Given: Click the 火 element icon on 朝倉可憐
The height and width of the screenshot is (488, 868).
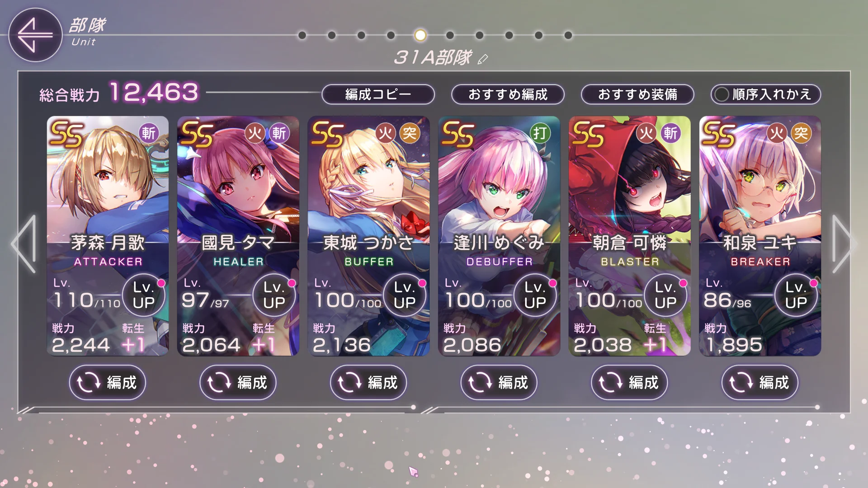Looking at the screenshot, I should pyautogui.click(x=646, y=133).
